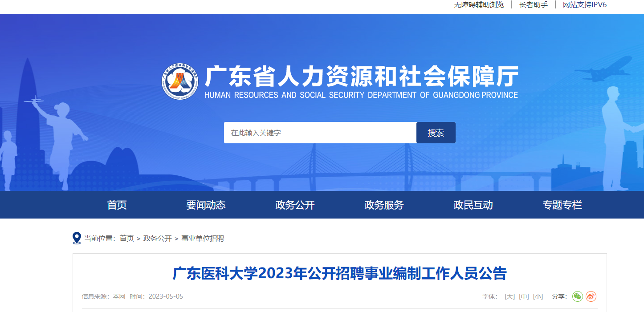Open 要闻动态 navigation menu
The image size is (644, 312).
pyautogui.click(x=206, y=205)
